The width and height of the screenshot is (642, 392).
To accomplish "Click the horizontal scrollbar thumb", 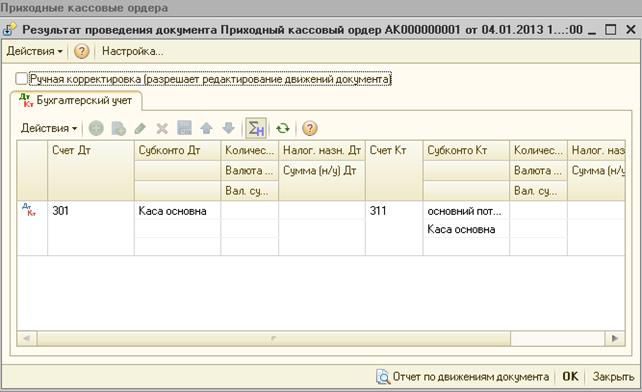I will coord(274,338).
